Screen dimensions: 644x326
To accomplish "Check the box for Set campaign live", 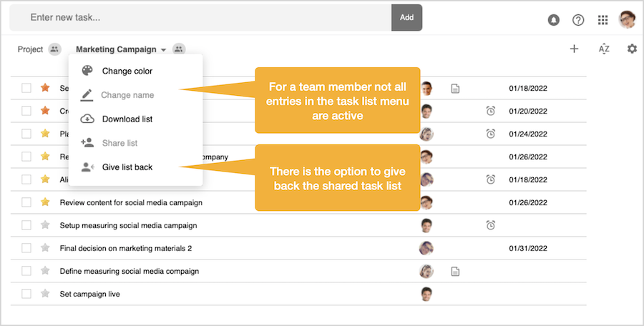I will [26, 294].
